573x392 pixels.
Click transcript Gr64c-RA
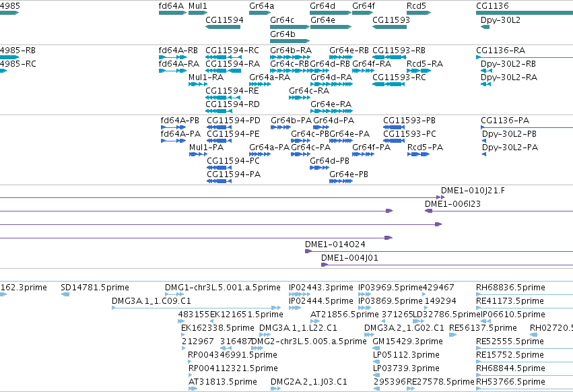(299, 98)
